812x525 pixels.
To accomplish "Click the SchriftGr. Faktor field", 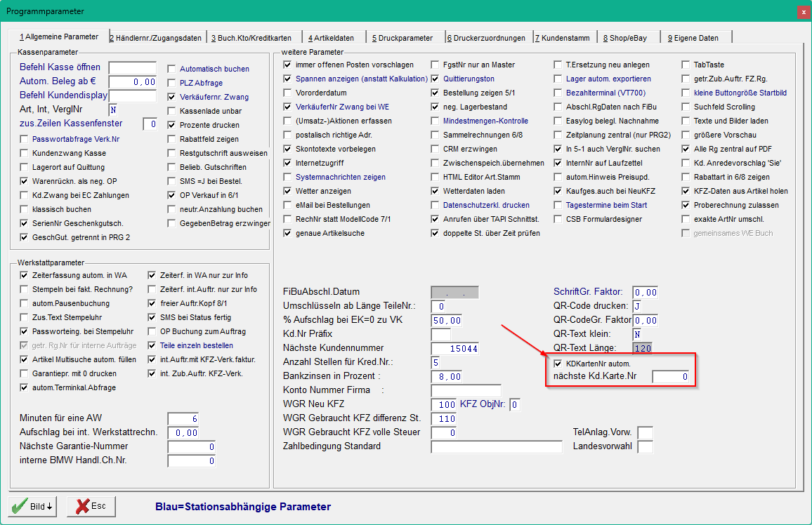I will click(646, 292).
